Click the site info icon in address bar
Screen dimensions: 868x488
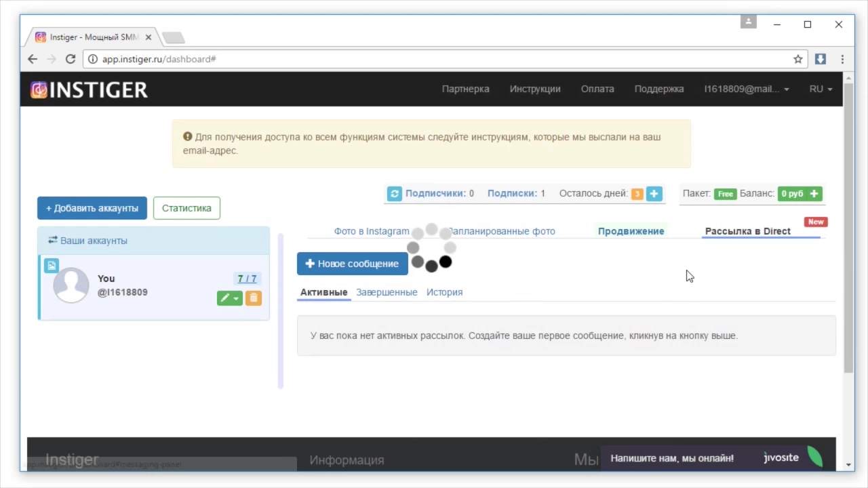[93, 59]
